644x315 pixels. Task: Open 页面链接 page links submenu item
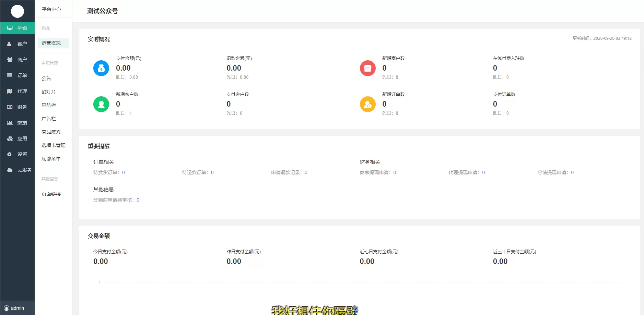point(51,194)
